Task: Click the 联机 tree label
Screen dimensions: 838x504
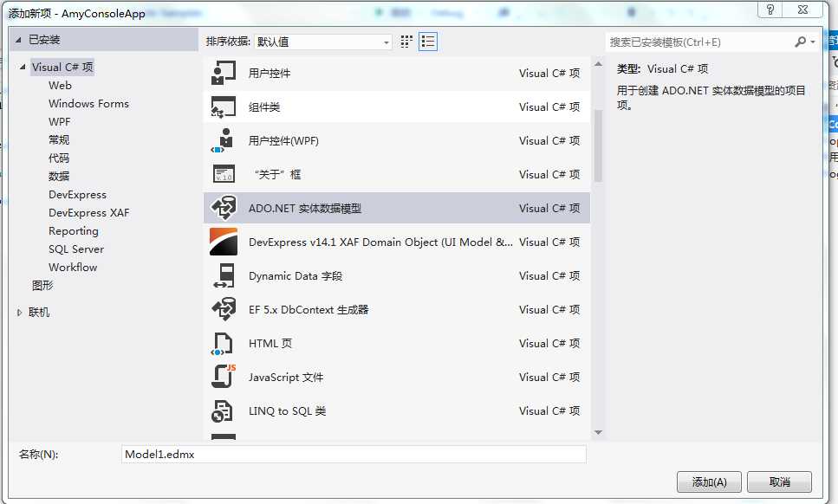Action: click(x=39, y=313)
